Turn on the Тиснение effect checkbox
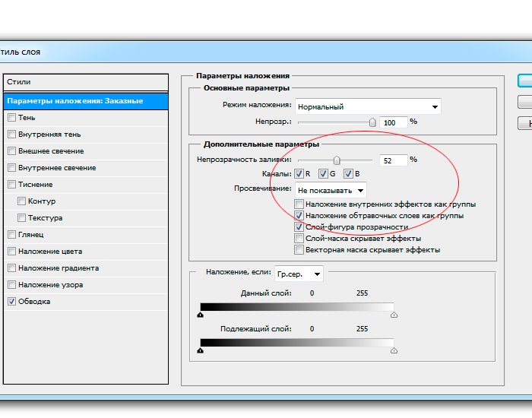 (11, 185)
